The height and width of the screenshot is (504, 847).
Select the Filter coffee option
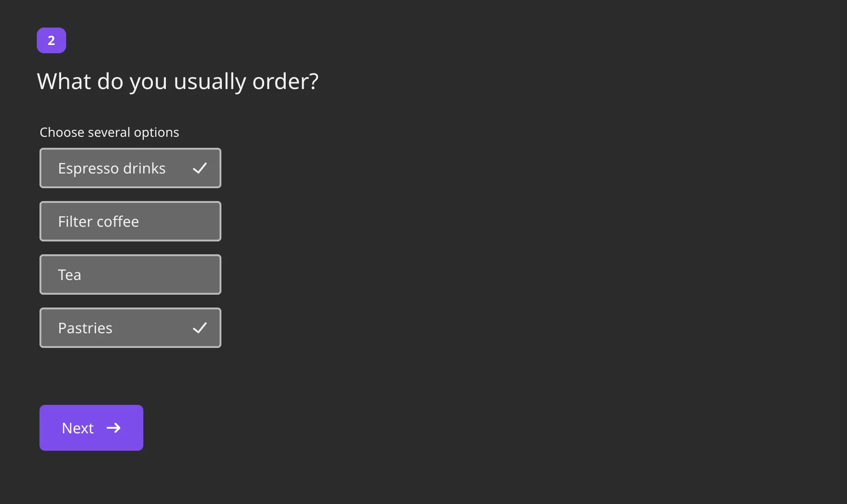point(130,221)
